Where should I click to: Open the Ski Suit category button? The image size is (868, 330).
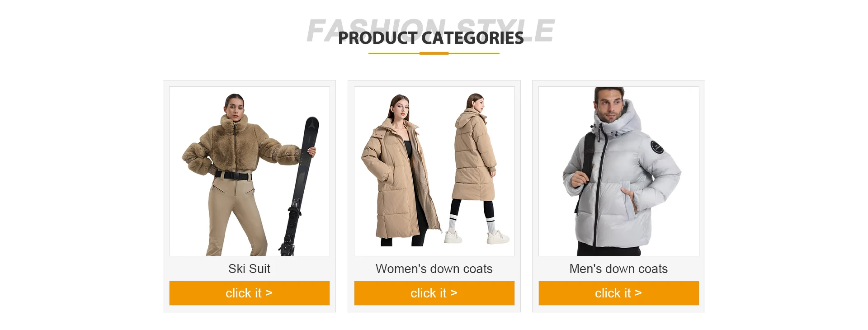249,293
